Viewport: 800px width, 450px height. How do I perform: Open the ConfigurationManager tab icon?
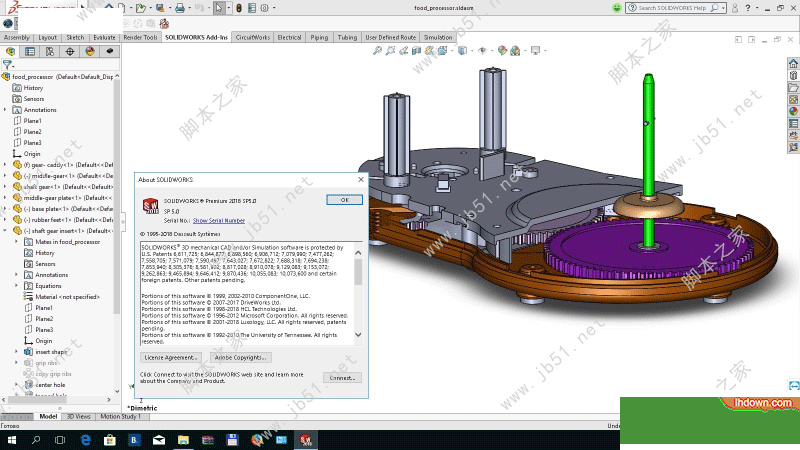click(x=50, y=51)
